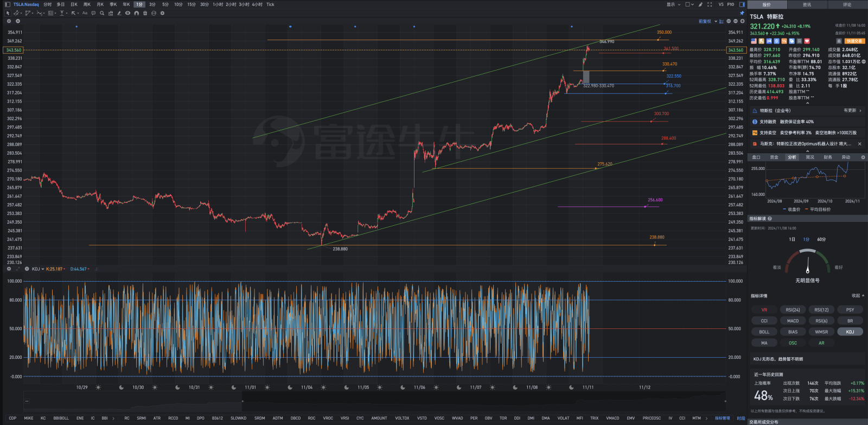Viewport: 868px width, 425px height.
Task: Click the blue 24 hour trading icon
Action: pyautogui.click(x=769, y=41)
